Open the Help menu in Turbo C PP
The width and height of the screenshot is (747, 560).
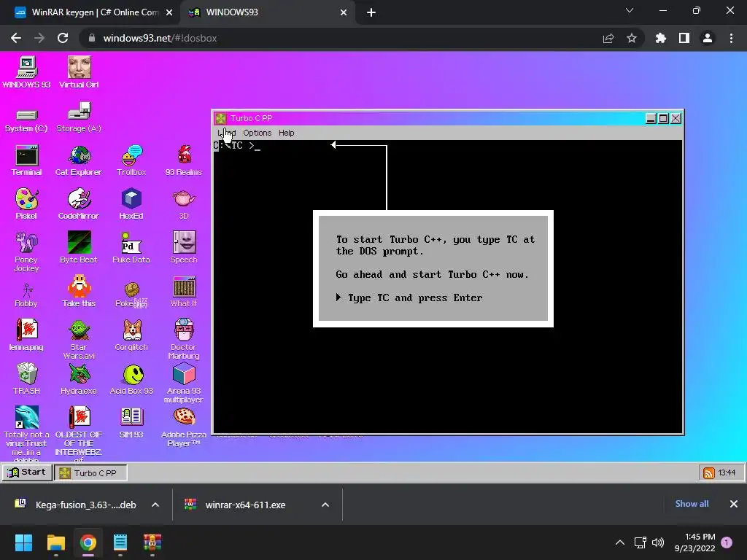286,133
